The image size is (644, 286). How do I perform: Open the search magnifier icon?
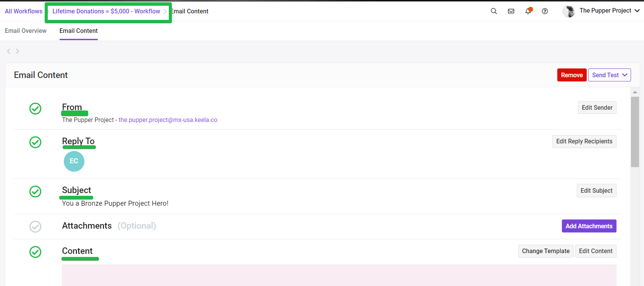pyautogui.click(x=494, y=11)
